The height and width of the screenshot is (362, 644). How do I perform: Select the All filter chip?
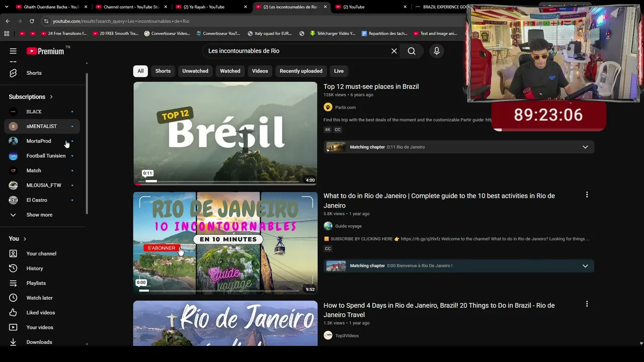tap(140, 71)
